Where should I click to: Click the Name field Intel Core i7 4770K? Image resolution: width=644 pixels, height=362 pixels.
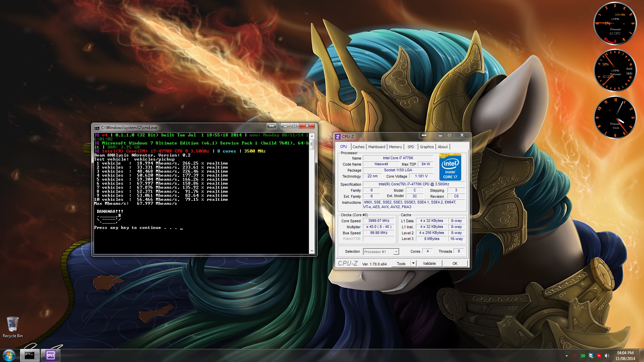tap(398, 158)
